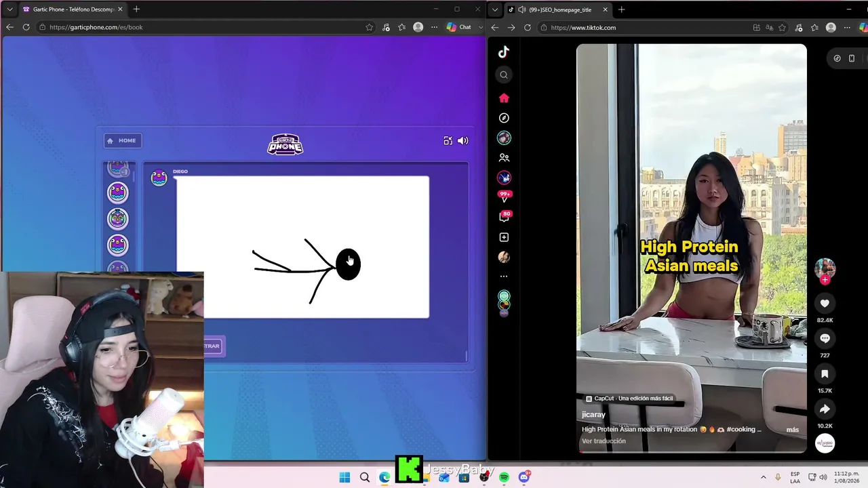The height and width of the screenshot is (488, 868).
Task: Open TikTok search
Action: pyautogui.click(x=504, y=75)
